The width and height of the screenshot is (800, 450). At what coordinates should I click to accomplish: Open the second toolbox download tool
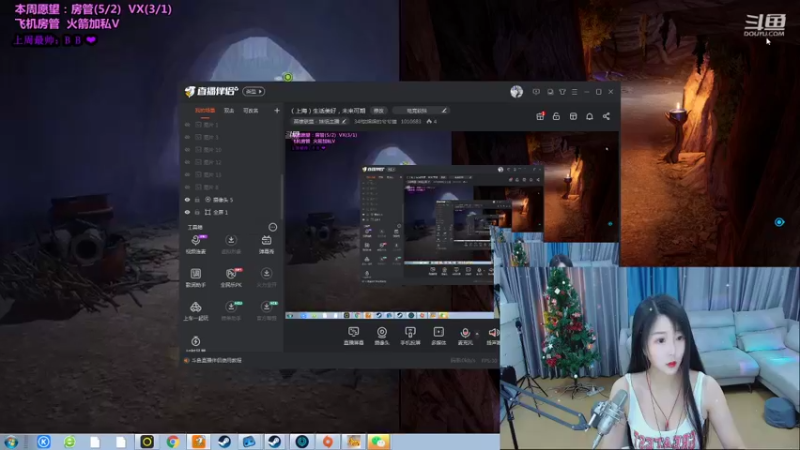[x=231, y=244]
